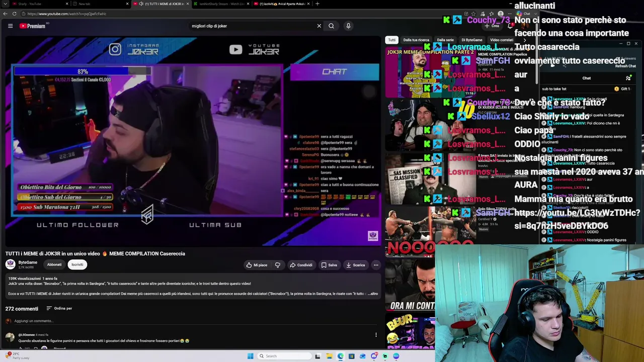Open the "SAS MISSION CLASSIFIED" video thumbnail
644x362 pixels.
(x=431, y=178)
